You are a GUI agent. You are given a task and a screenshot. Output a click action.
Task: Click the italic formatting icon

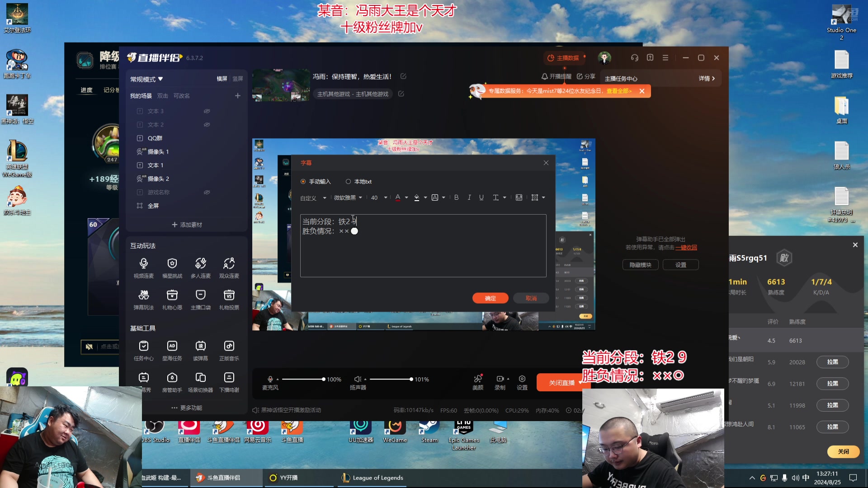tap(468, 197)
